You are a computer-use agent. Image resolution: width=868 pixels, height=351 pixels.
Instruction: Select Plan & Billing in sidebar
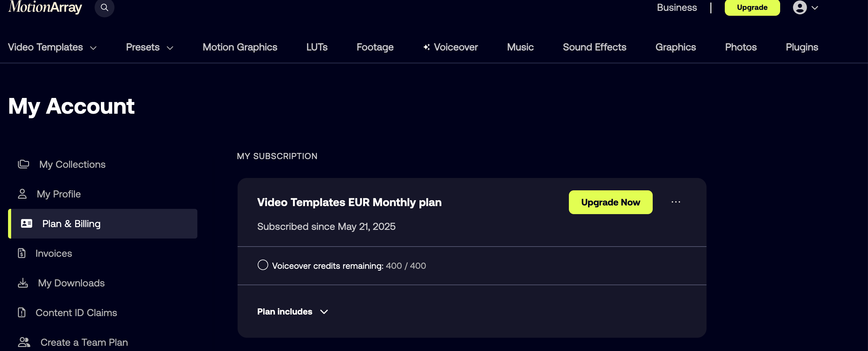102,224
